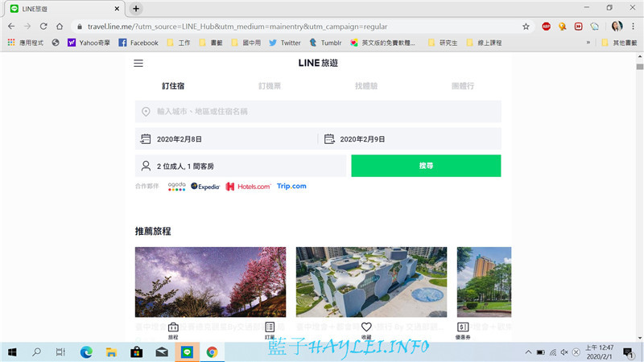Open the 研究生 bookmark folder

point(443,43)
